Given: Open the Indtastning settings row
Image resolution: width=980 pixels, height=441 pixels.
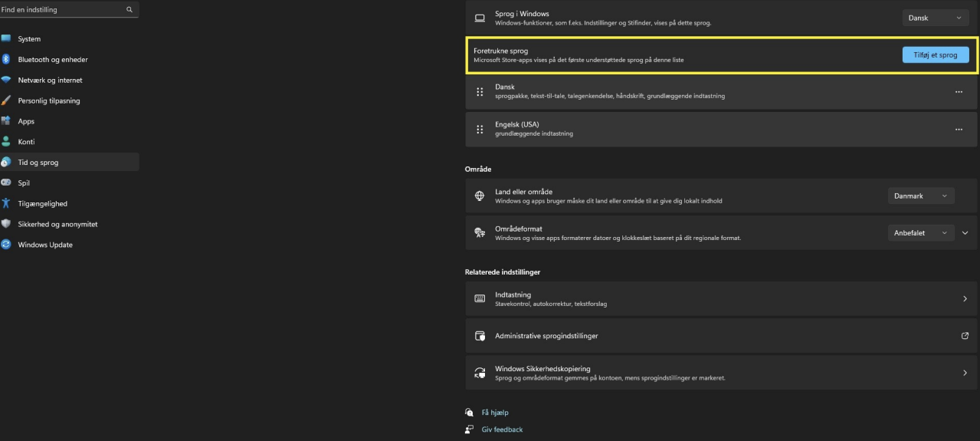Looking at the screenshot, I should point(722,298).
